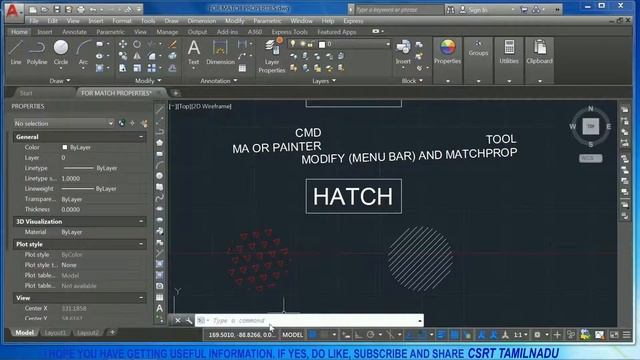Collapse the Plot style section
This screenshot has width=640, height=360.
click(x=141, y=244)
